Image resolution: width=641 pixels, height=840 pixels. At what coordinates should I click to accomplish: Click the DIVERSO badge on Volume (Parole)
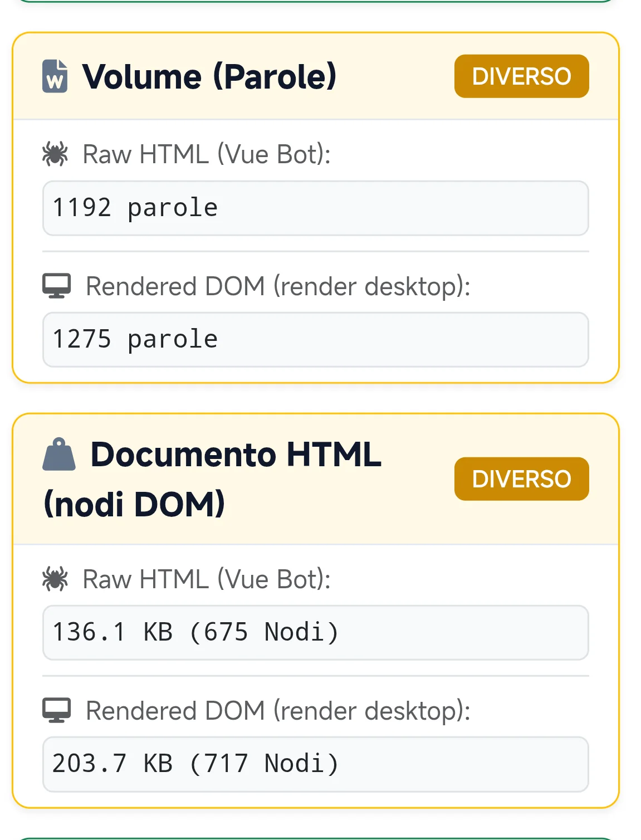pyautogui.click(x=522, y=76)
